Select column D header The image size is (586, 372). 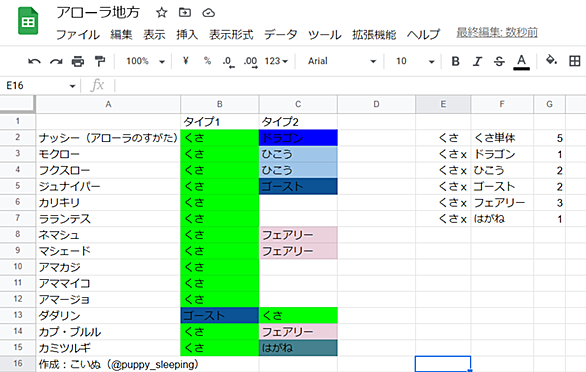point(376,104)
